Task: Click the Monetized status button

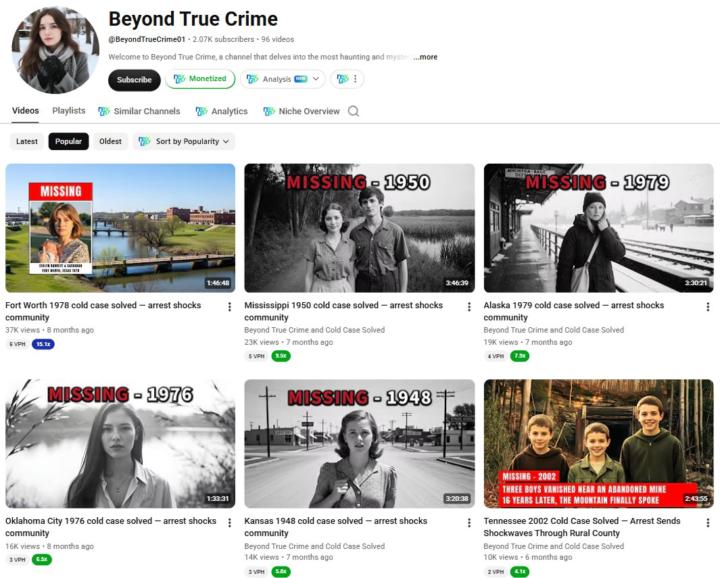Action: [200, 79]
